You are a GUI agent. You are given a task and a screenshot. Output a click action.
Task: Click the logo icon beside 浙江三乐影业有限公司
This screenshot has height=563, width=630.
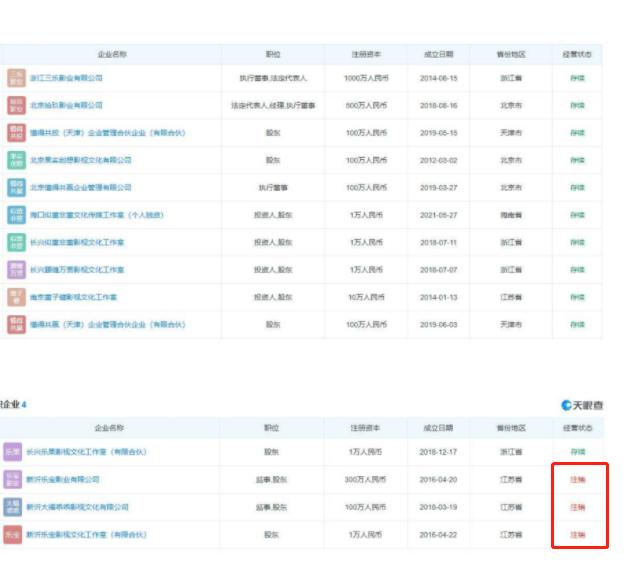coord(16,77)
